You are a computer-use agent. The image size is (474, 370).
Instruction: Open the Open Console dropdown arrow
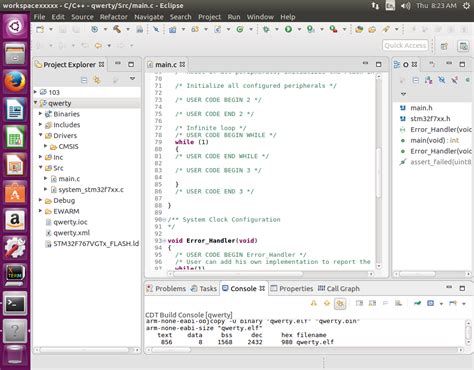click(464, 304)
